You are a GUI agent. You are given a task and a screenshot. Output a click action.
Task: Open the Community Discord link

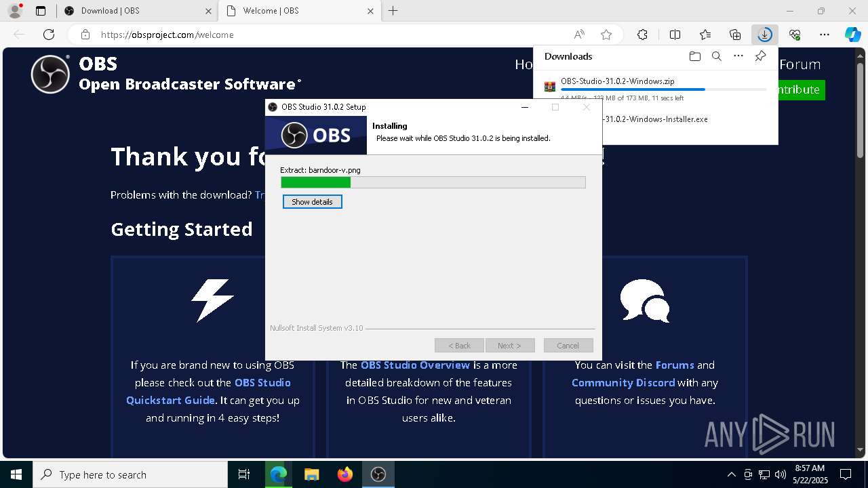tap(623, 382)
